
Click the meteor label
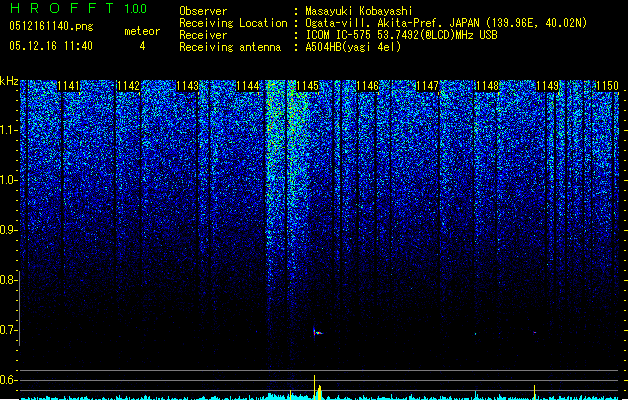coord(142,31)
